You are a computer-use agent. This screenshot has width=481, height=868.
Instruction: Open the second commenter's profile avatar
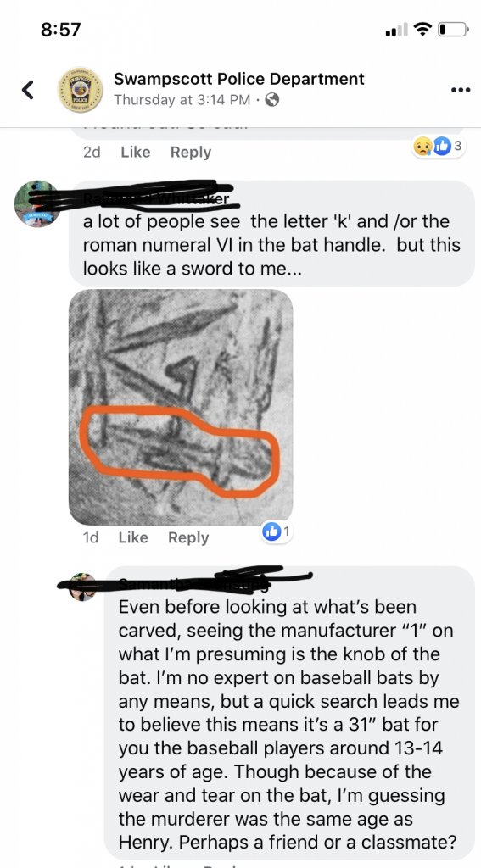coord(82,587)
